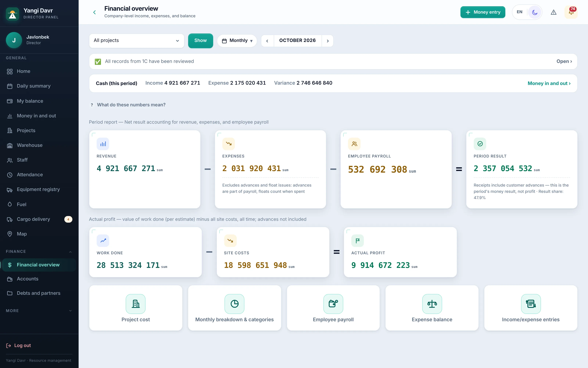Click the Money entry button
The height and width of the screenshot is (368, 588).
483,12
